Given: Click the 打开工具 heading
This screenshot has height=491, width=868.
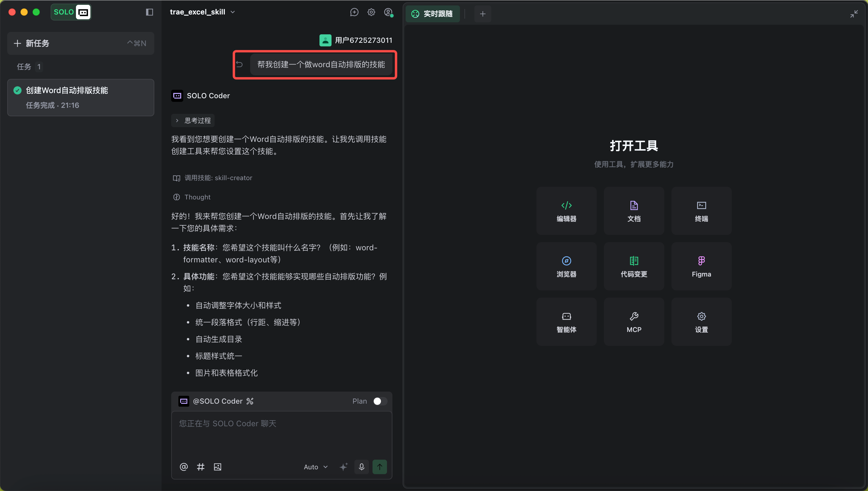Looking at the screenshot, I should [x=634, y=146].
